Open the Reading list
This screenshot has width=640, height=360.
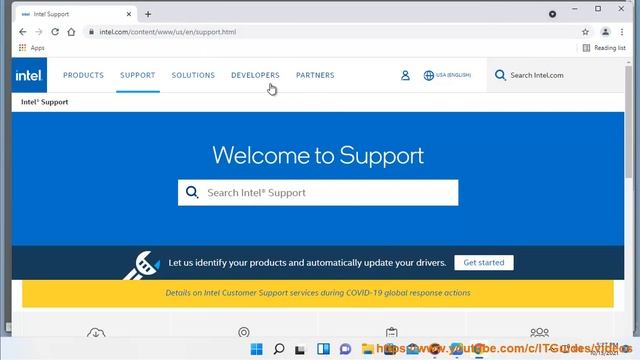pos(604,48)
